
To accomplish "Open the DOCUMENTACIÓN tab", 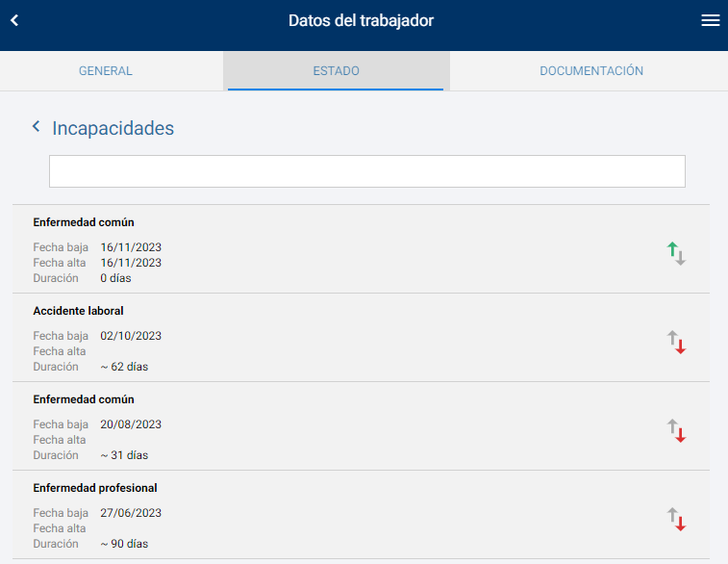I will coord(591,71).
